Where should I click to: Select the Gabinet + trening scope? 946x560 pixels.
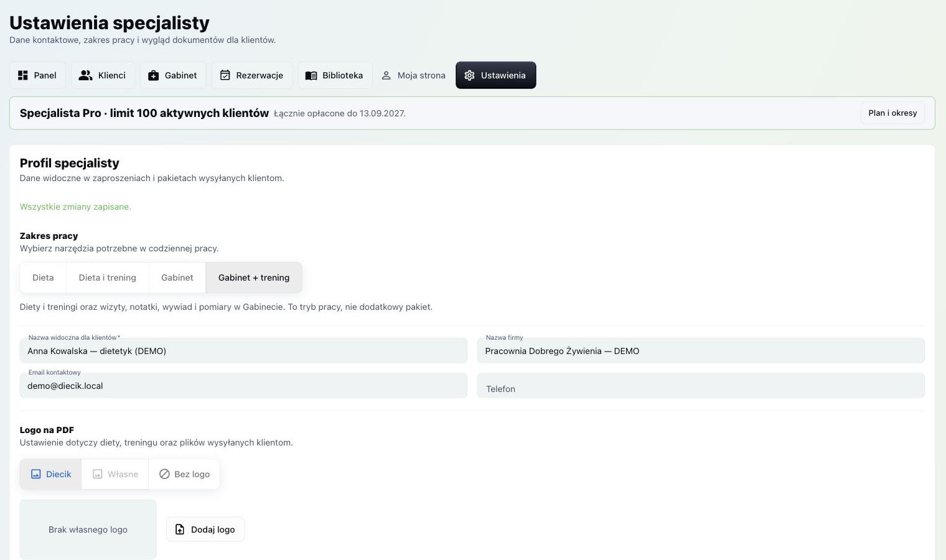point(254,278)
